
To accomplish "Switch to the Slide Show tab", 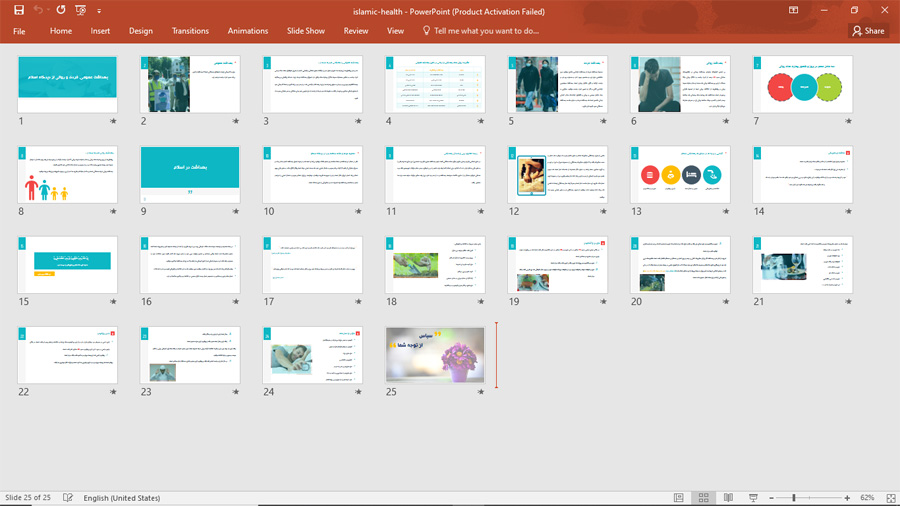I will click(x=306, y=31).
